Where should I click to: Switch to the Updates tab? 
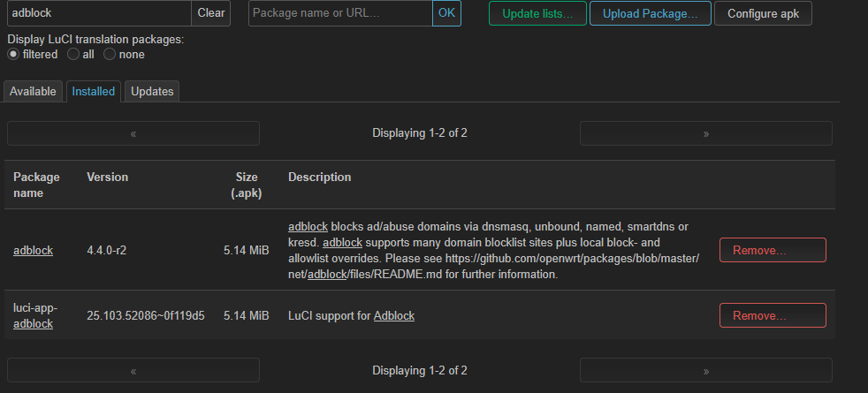click(x=152, y=91)
